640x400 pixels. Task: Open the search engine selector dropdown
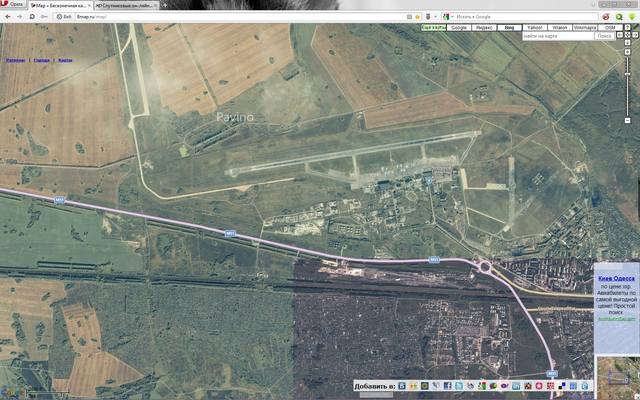pos(444,17)
